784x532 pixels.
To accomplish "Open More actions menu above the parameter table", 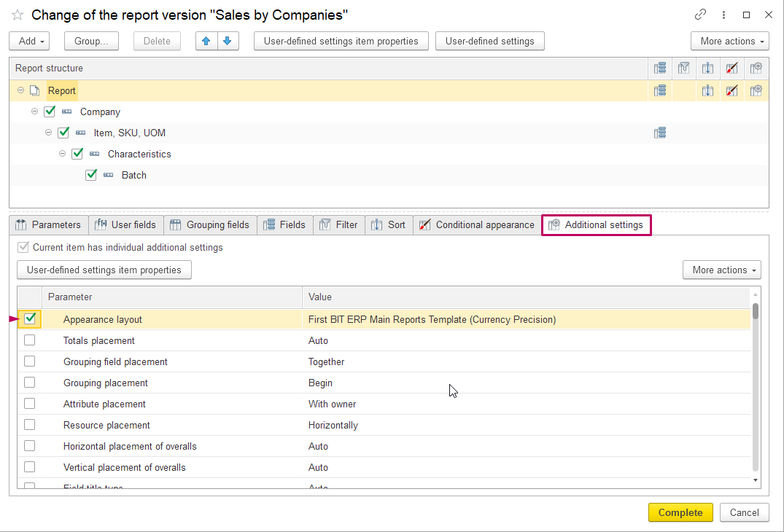I will click(x=722, y=270).
